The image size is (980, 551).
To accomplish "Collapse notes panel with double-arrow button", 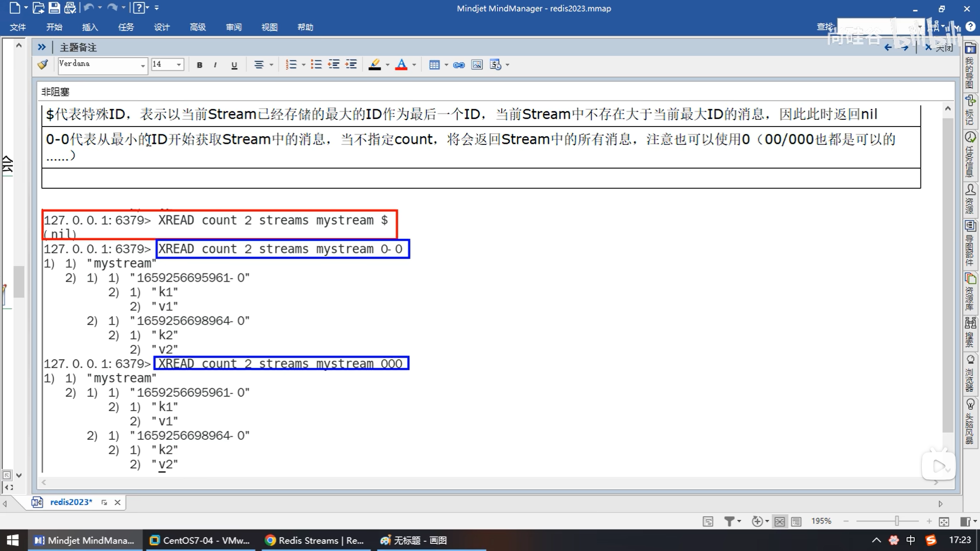I will click(x=42, y=47).
